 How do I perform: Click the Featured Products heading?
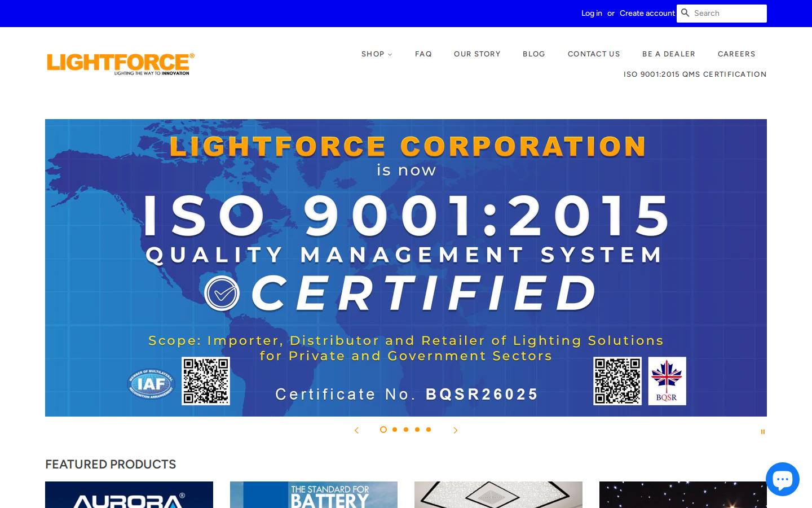click(x=111, y=465)
